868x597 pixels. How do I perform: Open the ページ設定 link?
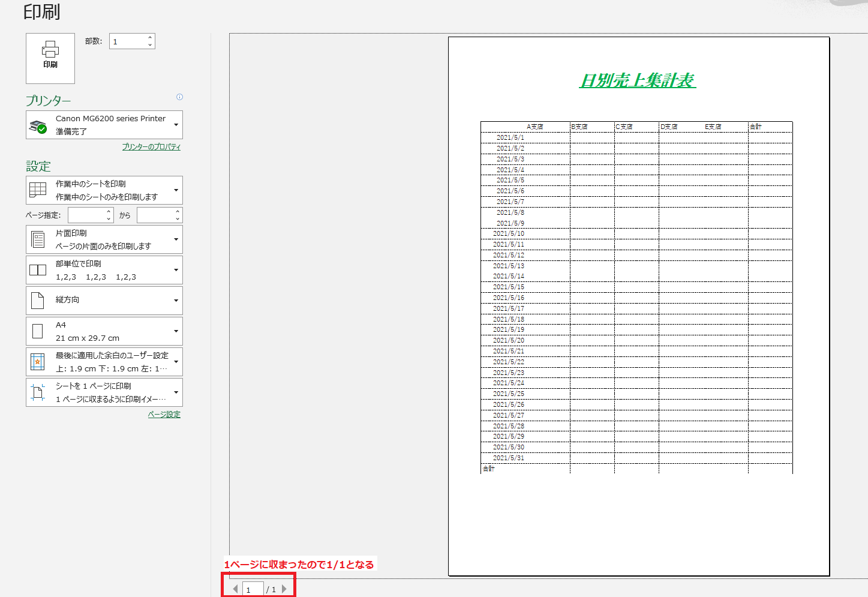(164, 415)
